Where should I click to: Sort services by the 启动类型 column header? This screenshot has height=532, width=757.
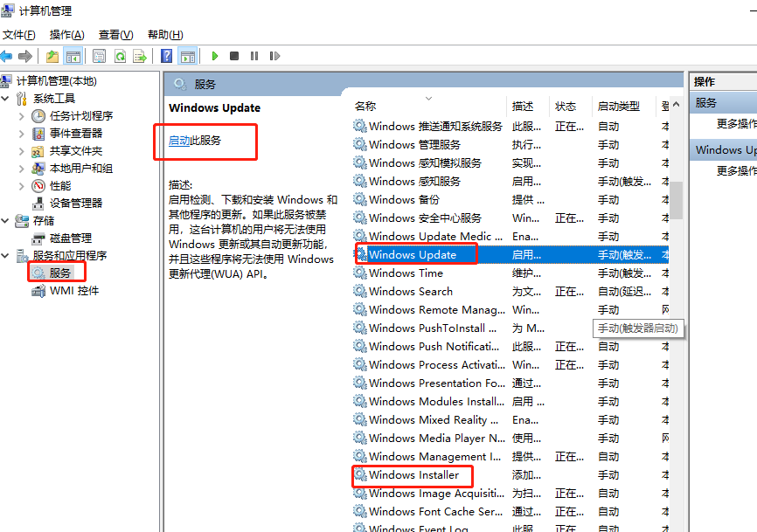(x=618, y=106)
